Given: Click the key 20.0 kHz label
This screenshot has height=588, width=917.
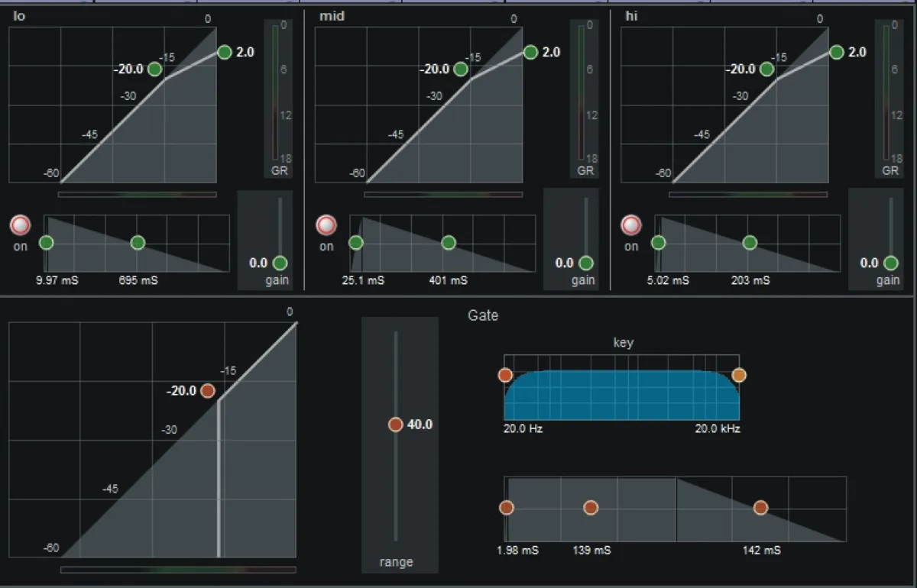Looking at the screenshot, I should (x=718, y=429).
